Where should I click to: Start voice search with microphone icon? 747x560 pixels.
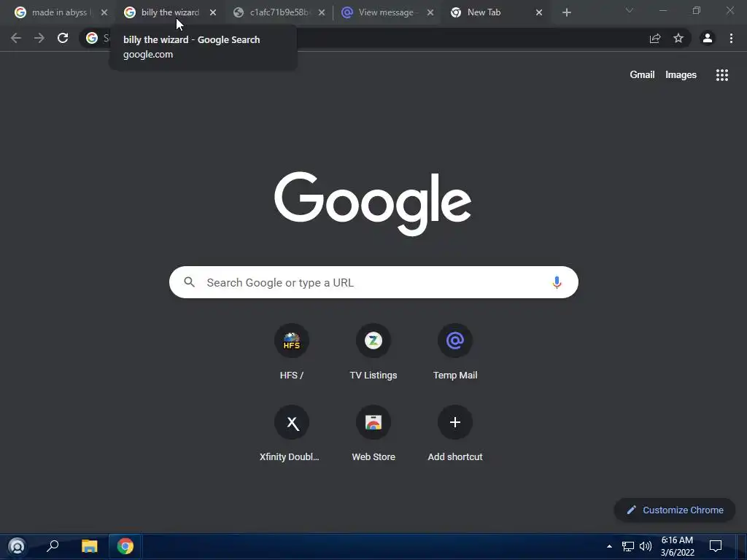pyautogui.click(x=557, y=282)
